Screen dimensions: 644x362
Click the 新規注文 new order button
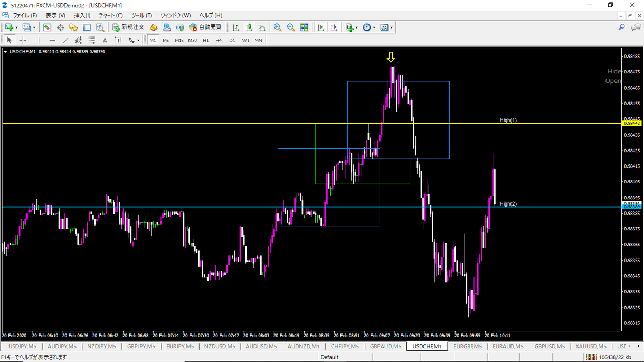pos(128,27)
